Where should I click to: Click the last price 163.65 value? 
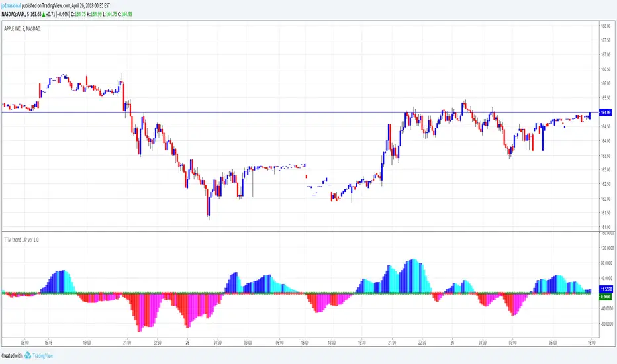coord(36,14)
